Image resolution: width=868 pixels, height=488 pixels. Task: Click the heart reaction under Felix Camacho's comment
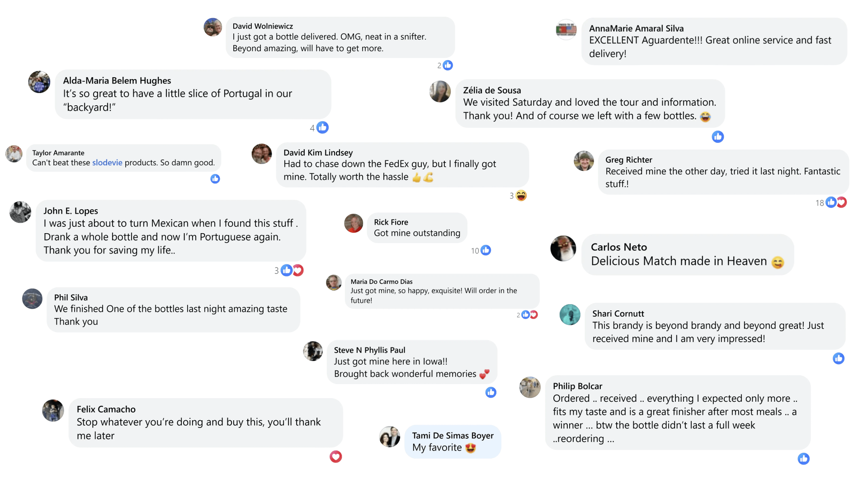click(x=335, y=457)
